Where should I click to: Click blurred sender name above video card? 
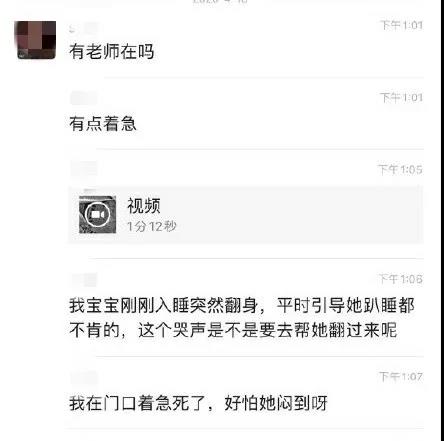[84, 169]
